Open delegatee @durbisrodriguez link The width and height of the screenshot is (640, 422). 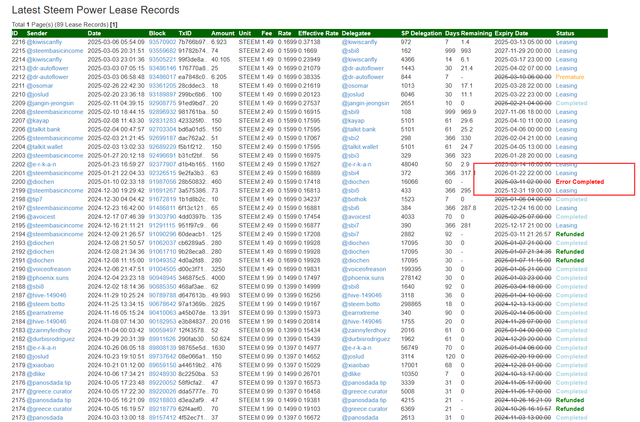pyautogui.click(x=366, y=339)
